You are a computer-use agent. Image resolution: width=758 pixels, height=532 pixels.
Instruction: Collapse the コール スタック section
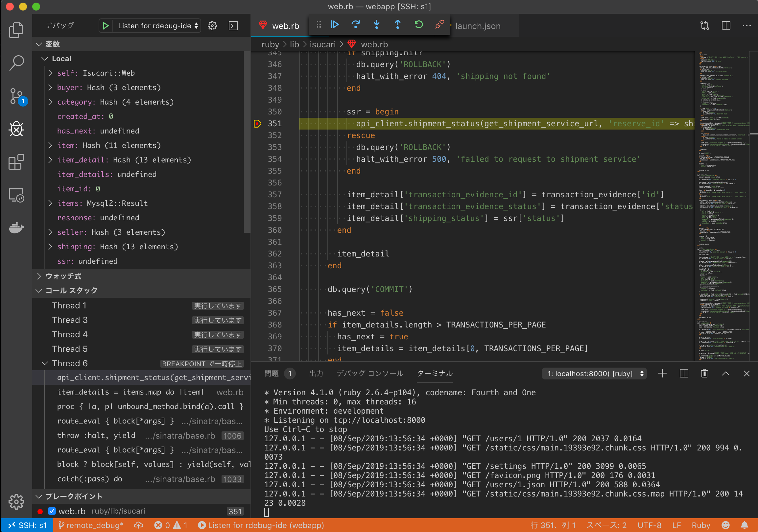coord(39,291)
